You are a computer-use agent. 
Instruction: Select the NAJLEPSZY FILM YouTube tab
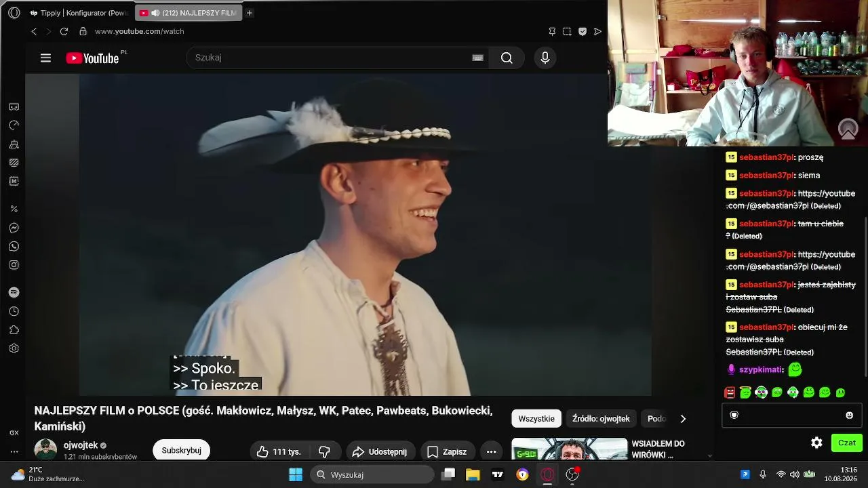coord(188,13)
